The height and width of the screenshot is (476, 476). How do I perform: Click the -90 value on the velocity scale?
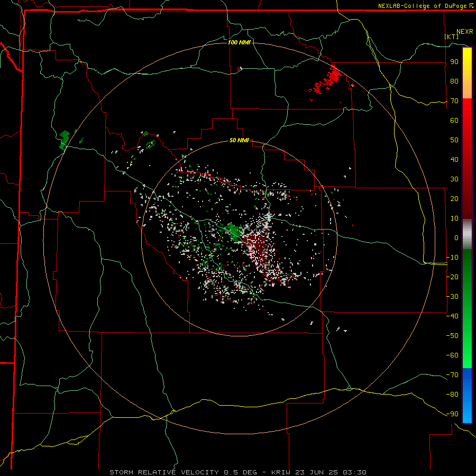[x=453, y=414]
